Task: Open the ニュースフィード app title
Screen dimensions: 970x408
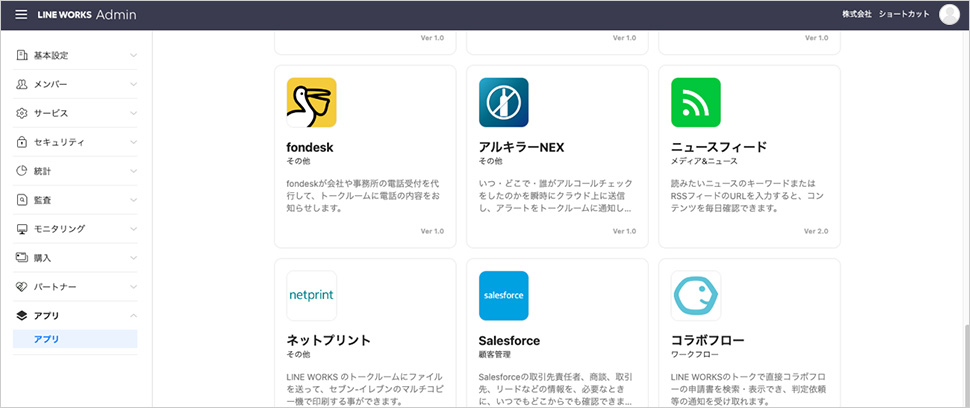Action: click(x=719, y=148)
